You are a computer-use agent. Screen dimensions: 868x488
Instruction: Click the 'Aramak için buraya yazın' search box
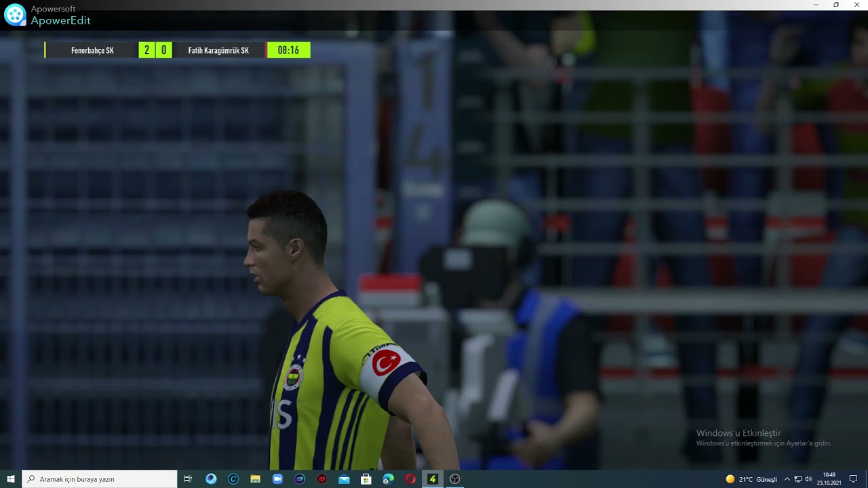[100, 479]
